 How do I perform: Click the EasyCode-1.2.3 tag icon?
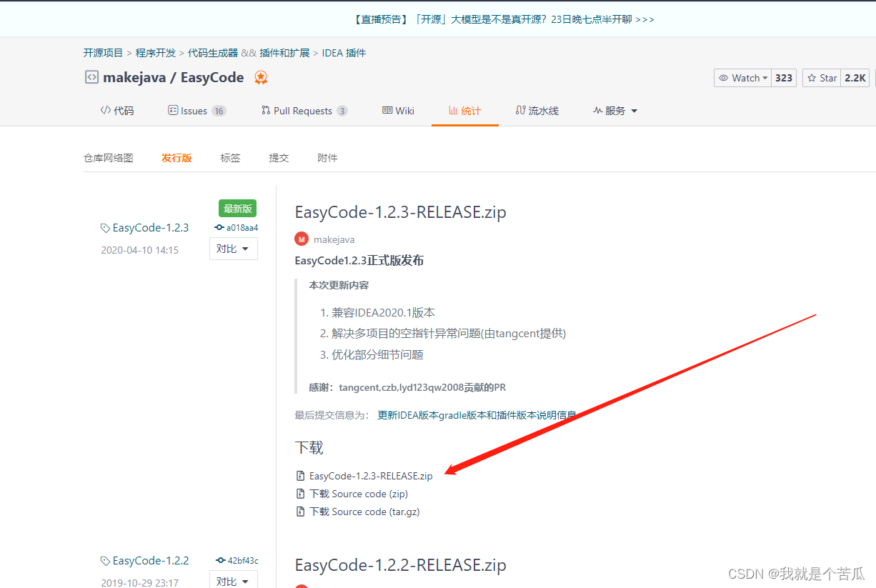click(x=106, y=227)
